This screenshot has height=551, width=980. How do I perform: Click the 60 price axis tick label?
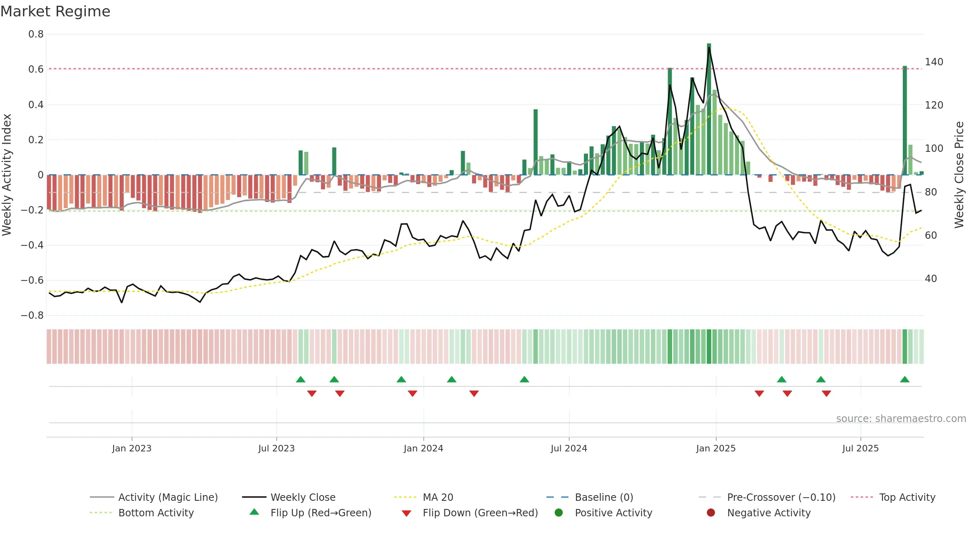pos(931,236)
